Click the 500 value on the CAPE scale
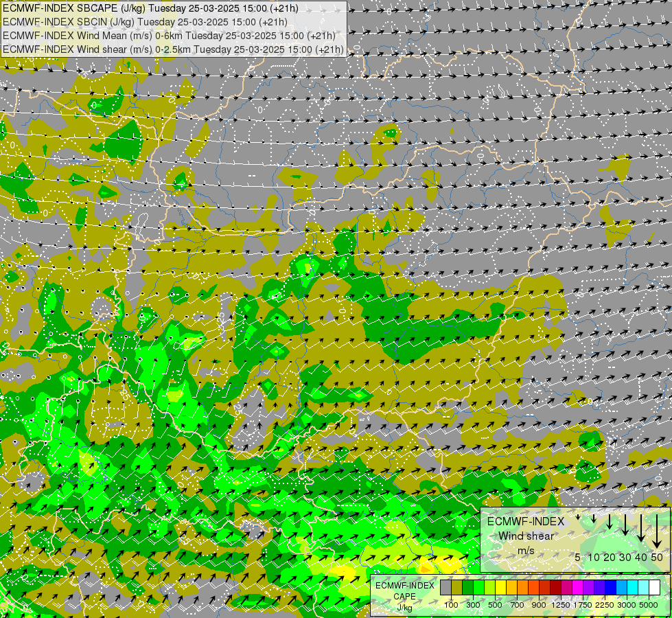The height and width of the screenshot is (618, 672). 495,605
